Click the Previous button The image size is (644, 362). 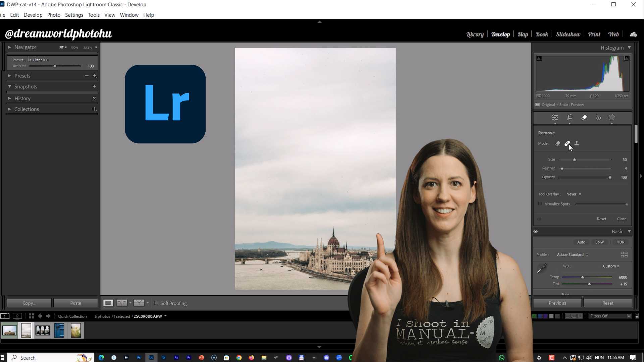point(557,303)
